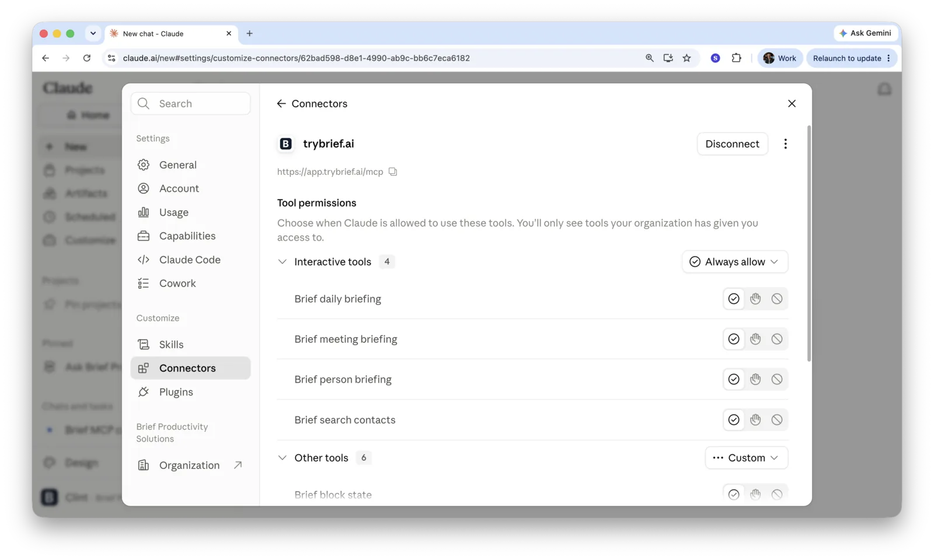Screen dimensions: 934x560
Task: Click the Brief search contacts label
Action: pos(344,420)
